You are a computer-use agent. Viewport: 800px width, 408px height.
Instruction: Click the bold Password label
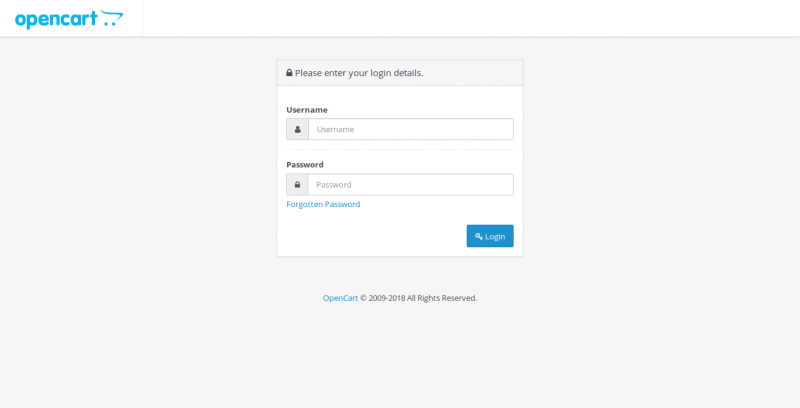(305, 164)
